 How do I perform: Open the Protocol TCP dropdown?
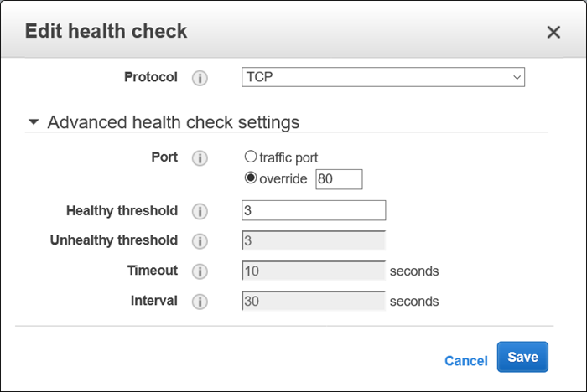coord(383,78)
